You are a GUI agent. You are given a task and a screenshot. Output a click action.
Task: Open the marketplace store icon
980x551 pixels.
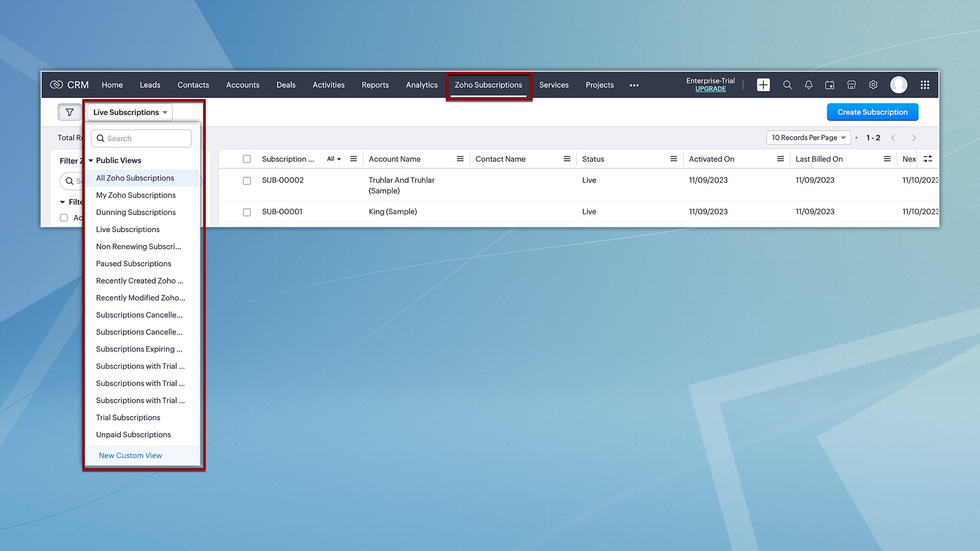(x=851, y=85)
